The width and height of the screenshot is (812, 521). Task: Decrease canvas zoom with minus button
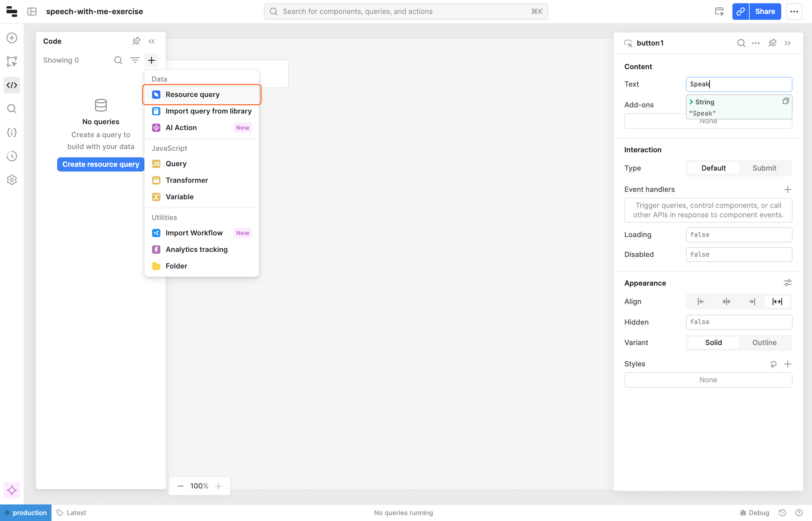[x=181, y=486]
